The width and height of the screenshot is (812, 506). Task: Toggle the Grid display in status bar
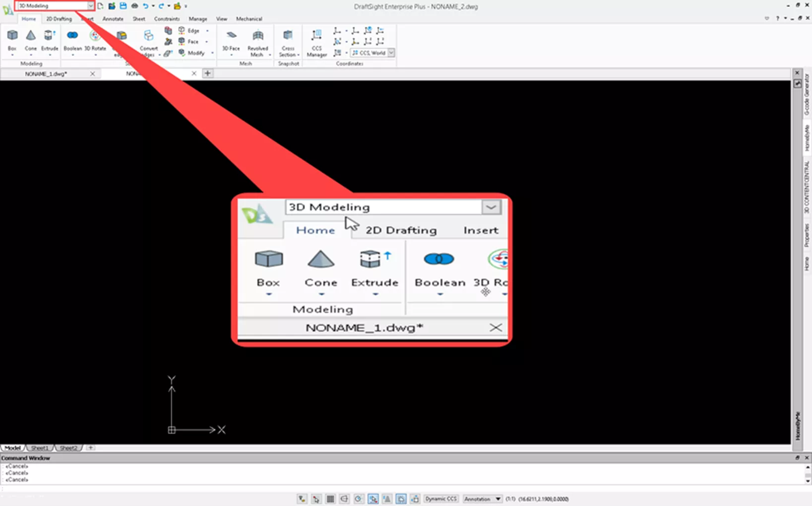(x=330, y=499)
